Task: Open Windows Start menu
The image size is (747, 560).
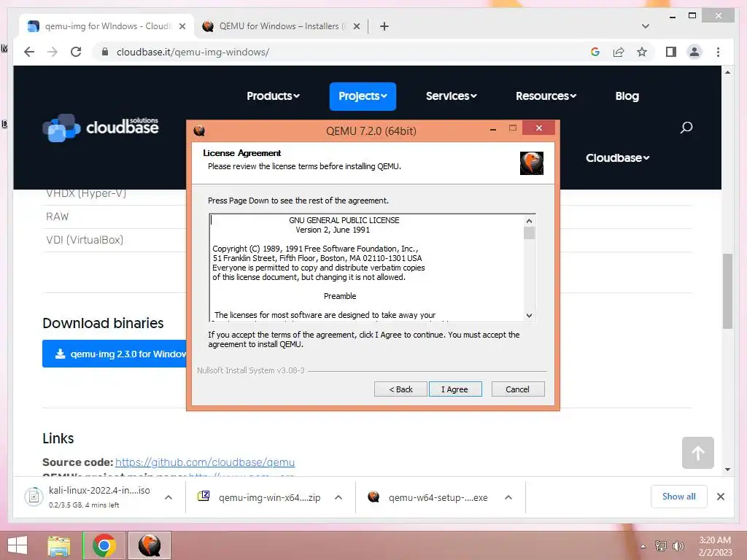Action: 18,545
